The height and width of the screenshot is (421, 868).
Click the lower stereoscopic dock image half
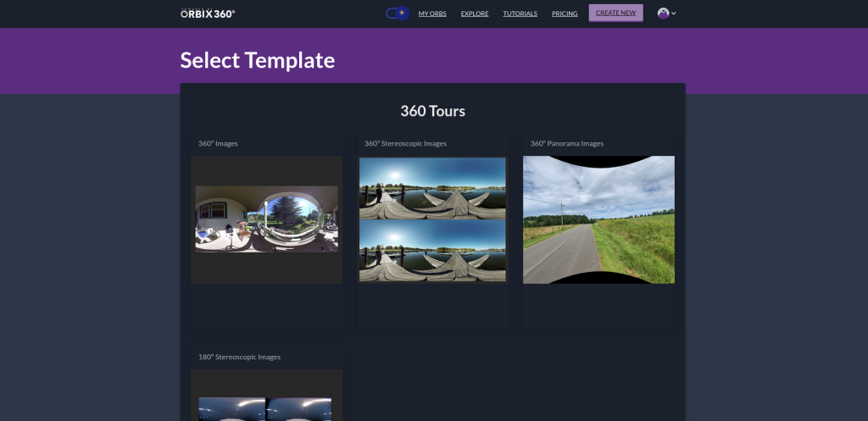click(432, 252)
